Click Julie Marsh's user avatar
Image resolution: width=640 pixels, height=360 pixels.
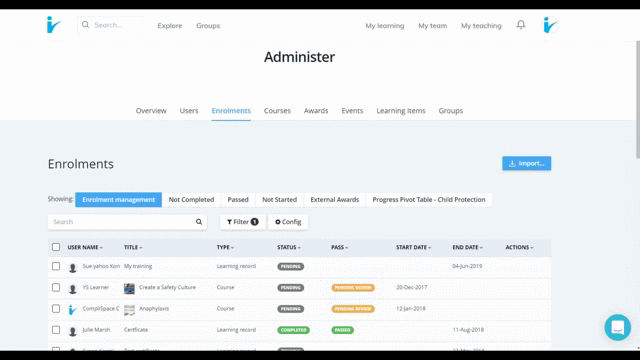tap(73, 331)
